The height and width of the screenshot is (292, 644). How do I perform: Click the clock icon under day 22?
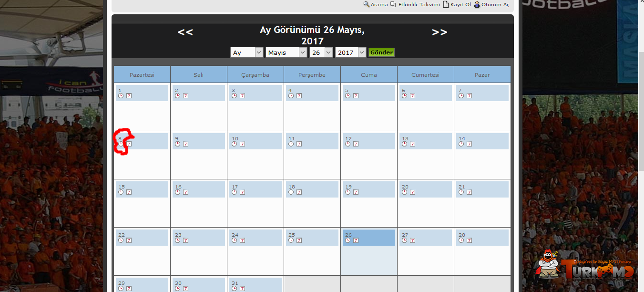(x=121, y=240)
